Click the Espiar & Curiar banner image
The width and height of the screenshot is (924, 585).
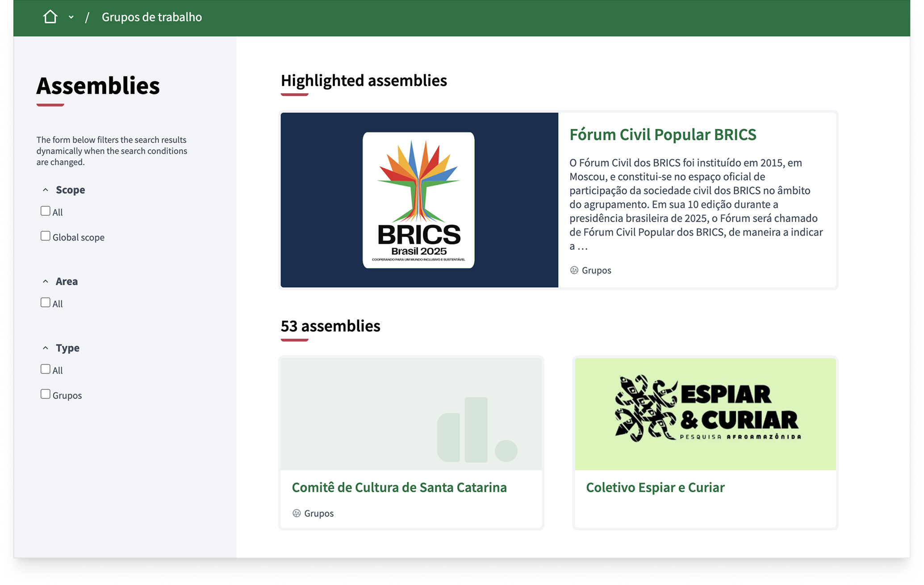pos(705,414)
